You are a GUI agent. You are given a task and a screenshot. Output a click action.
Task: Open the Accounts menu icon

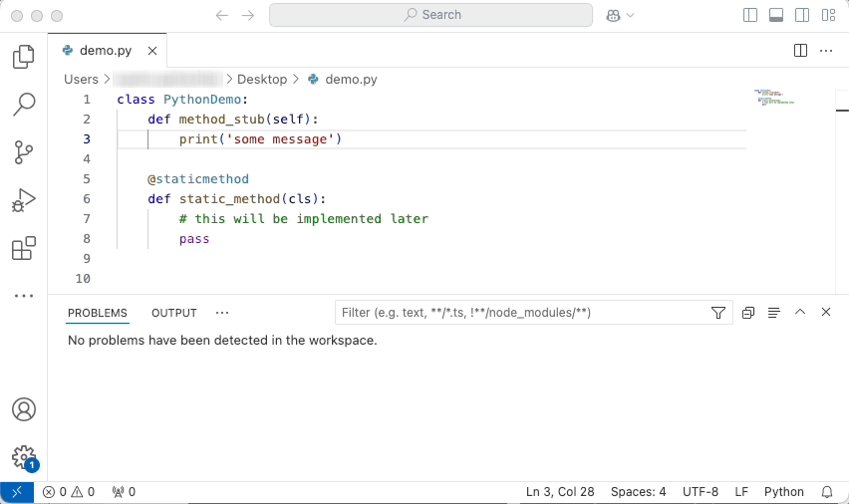(24, 409)
